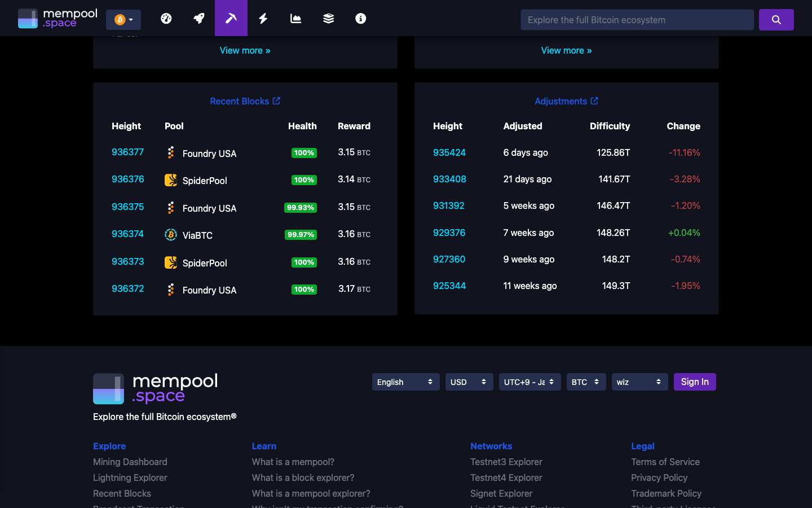This screenshot has width=812, height=508.
Task: Click the Foundry USA pool logo
Action: click(170, 153)
